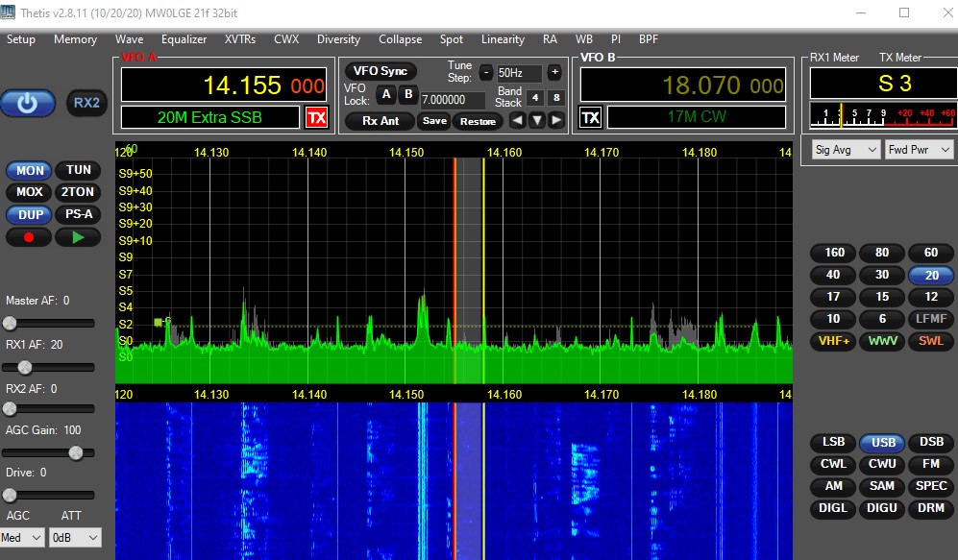The width and height of the screenshot is (958, 560).
Task: Click the VFO A frequency display 14.155 000
Action: pos(224,85)
